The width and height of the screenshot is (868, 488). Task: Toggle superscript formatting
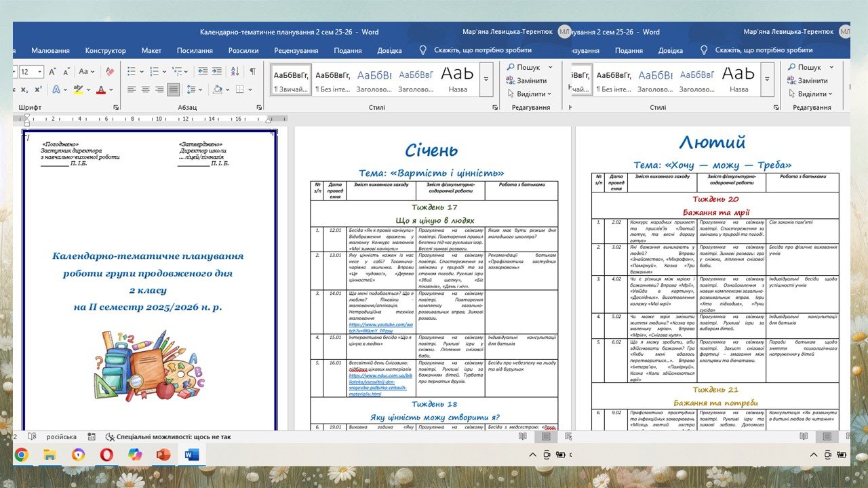pyautogui.click(x=38, y=89)
